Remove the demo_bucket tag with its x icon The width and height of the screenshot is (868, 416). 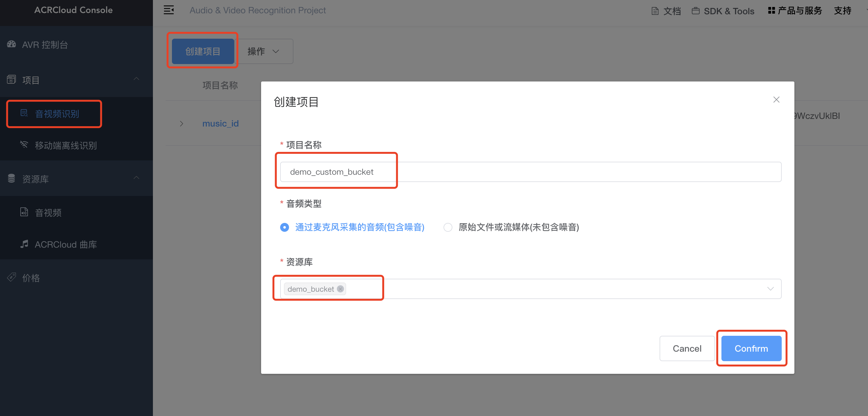point(340,289)
